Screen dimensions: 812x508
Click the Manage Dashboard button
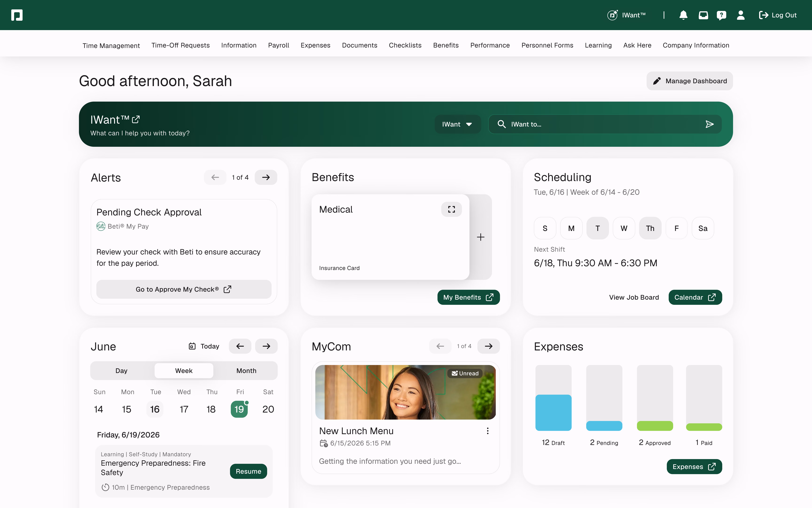(x=689, y=81)
